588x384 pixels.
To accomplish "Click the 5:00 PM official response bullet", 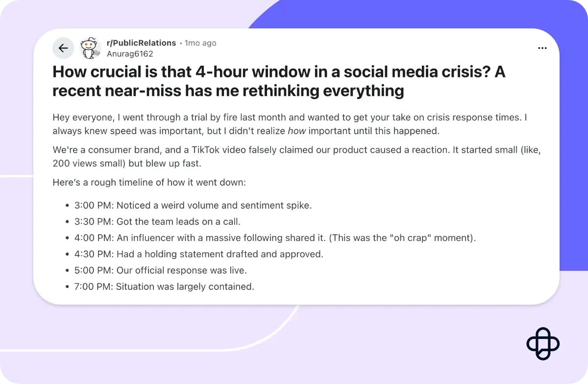I will (161, 270).
